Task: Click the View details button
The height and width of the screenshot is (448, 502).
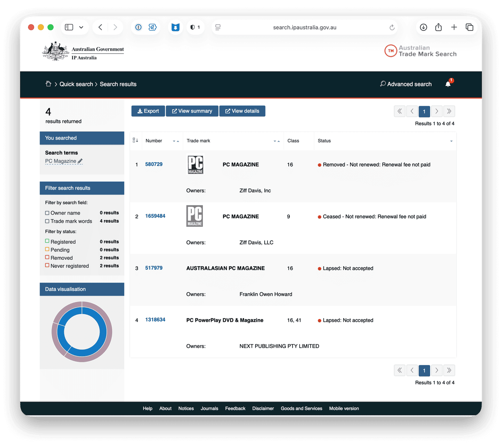Action: point(242,111)
